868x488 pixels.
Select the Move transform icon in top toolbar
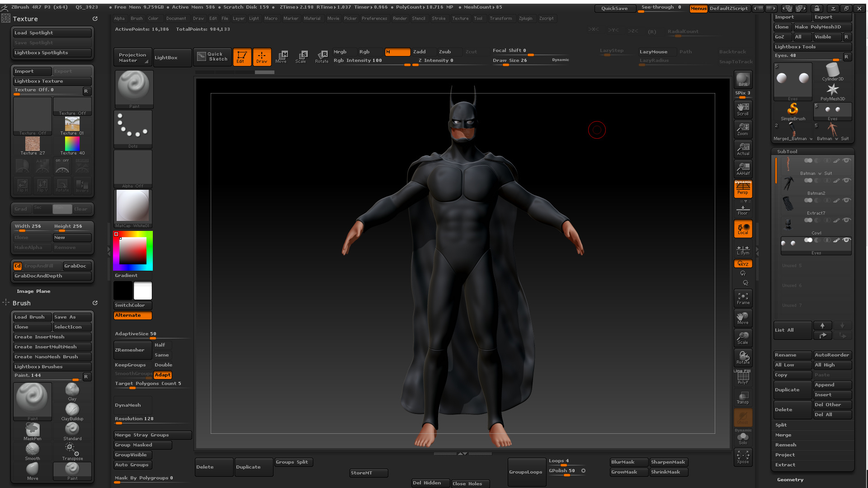click(x=281, y=57)
